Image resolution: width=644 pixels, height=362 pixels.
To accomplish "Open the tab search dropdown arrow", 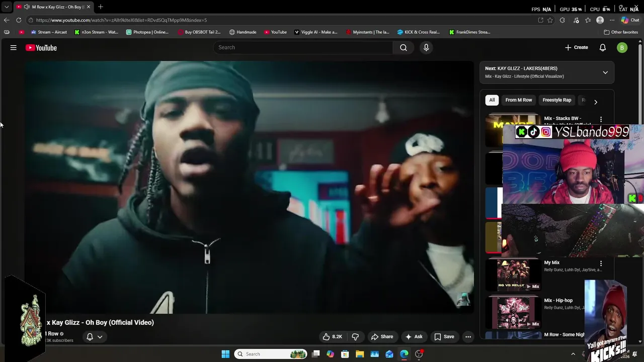I will (x=7, y=7).
